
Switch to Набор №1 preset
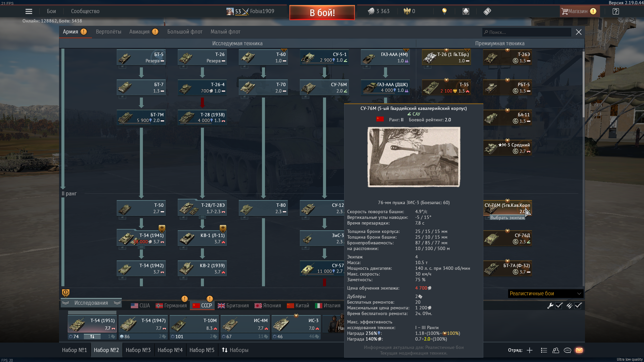[x=74, y=350]
